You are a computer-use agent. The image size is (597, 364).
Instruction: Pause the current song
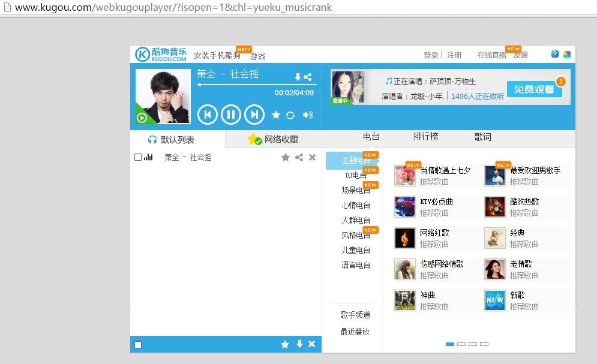click(231, 115)
